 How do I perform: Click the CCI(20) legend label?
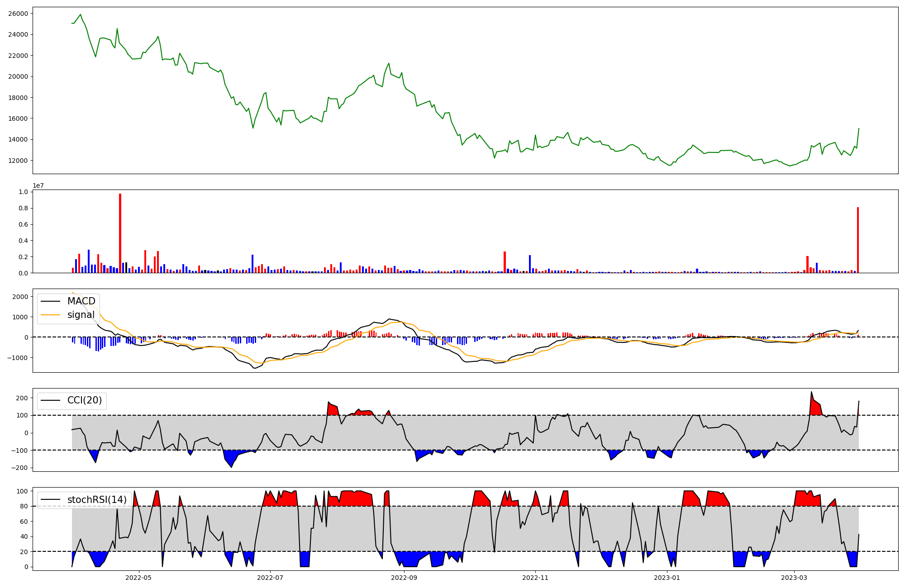(x=84, y=400)
